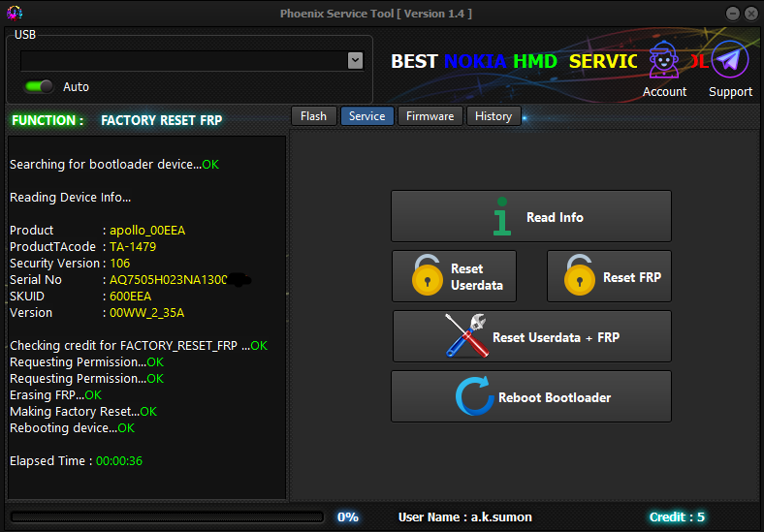This screenshot has height=532, width=764.
Task: Click the SKUID value 600EEA
Action: (130, 297)
